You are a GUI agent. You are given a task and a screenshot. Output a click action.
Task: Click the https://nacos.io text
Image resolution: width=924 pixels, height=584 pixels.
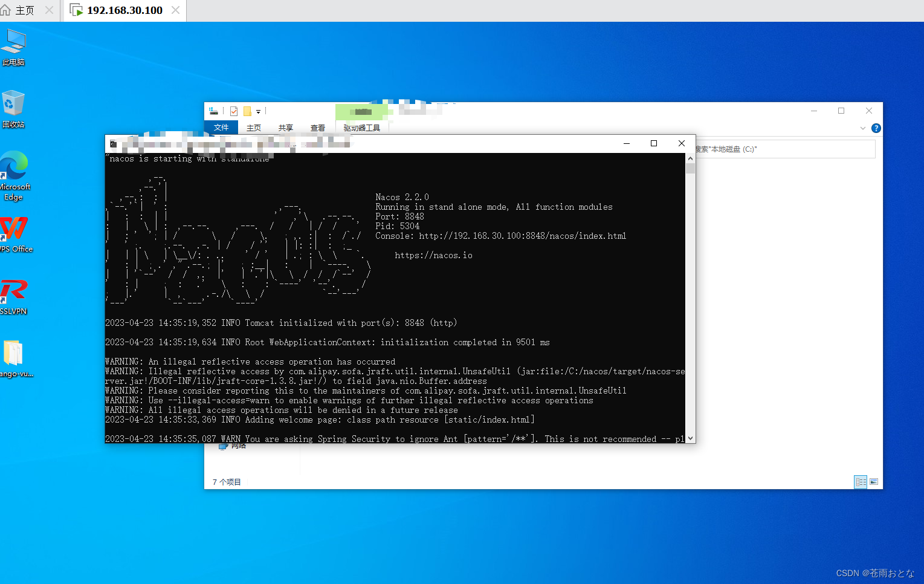click(x=434, y=255)
